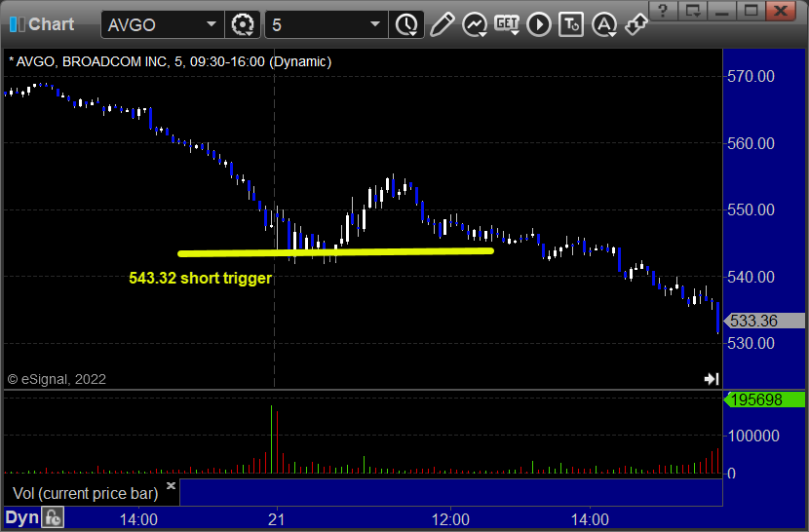Click the pop-out window button
Screen dimensions: 809x532
click(x=692, y=11)
